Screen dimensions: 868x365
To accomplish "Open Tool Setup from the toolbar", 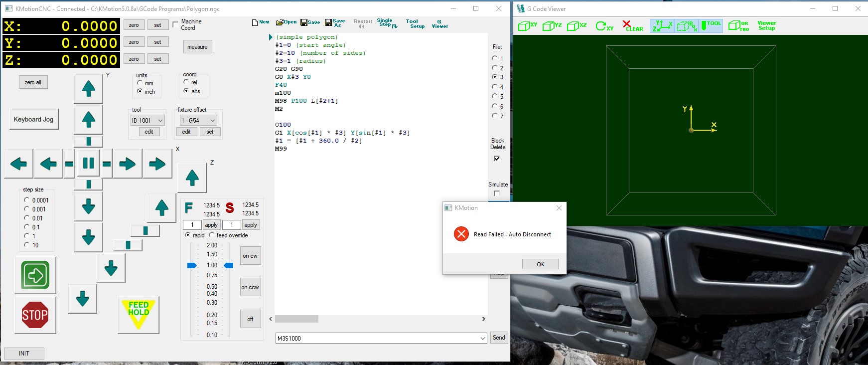I will [415, 23].
